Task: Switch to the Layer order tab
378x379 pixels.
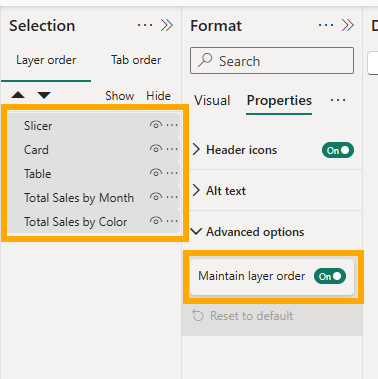Action: pyautogui.click(x=46, y=60)
